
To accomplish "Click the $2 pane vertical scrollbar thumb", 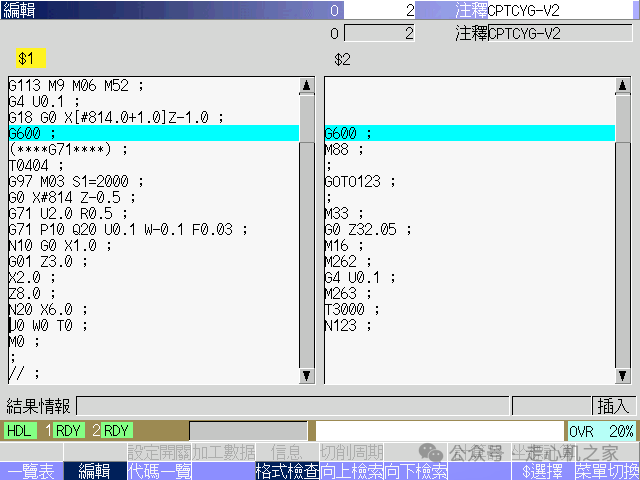I will click(x=622, y=119).
